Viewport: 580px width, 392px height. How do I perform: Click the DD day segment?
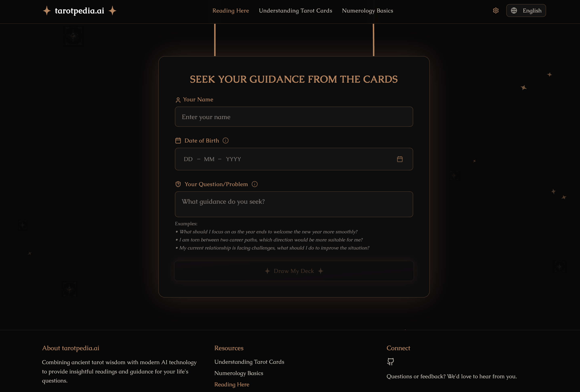click(188, 159)
